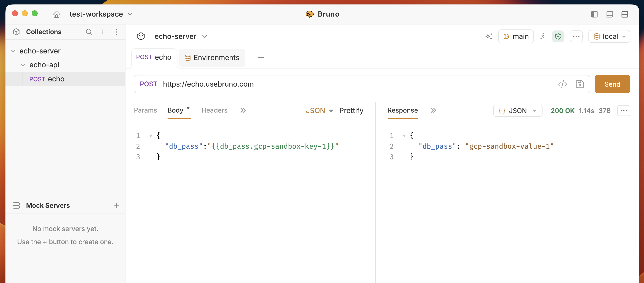This screenshot has width=644, height=283.
Task: Switch to the horizontal split layout icon
Action: click(x=625, y=14)
